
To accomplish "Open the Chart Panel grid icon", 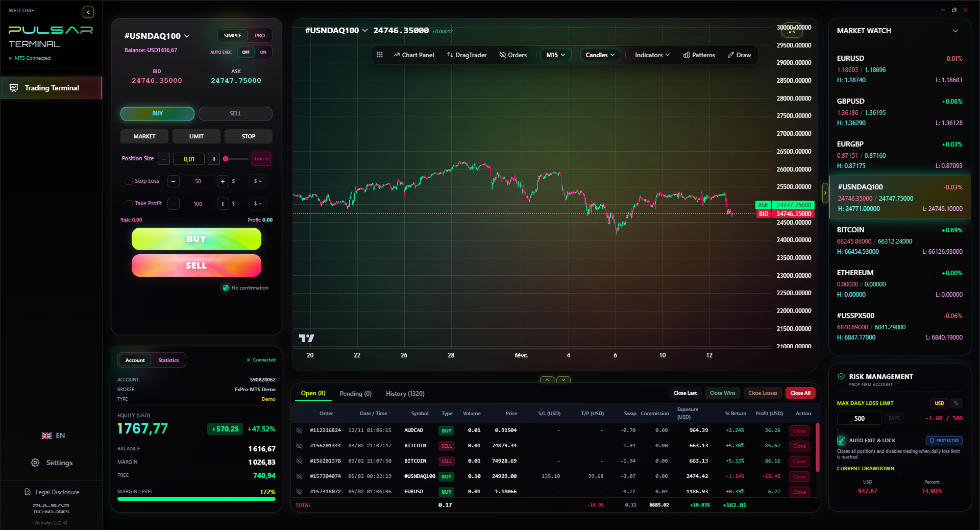I will 380,55.
